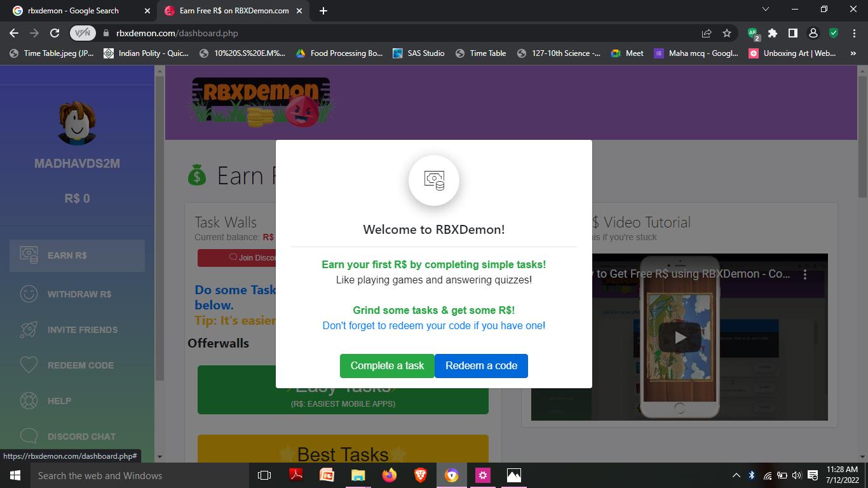The height and width of the screenshot is (488, 868).
Task: Open the browser Extensions puzzle icon
Action: (x=773, y=33)
